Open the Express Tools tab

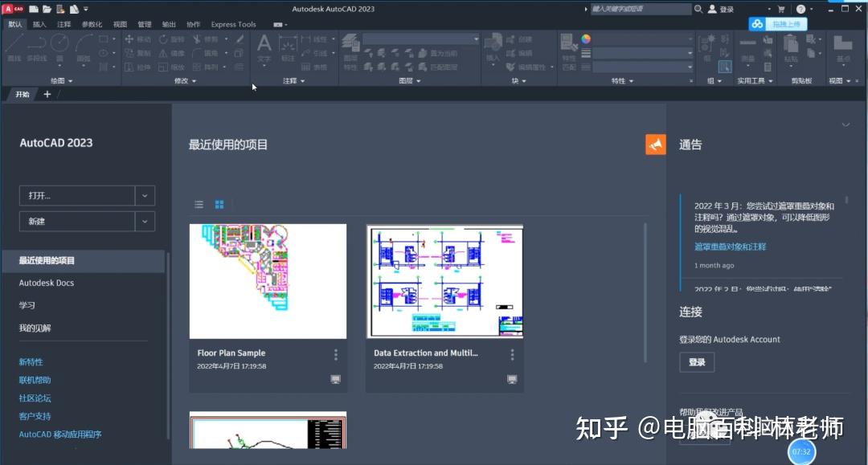(x=233, y=24)
